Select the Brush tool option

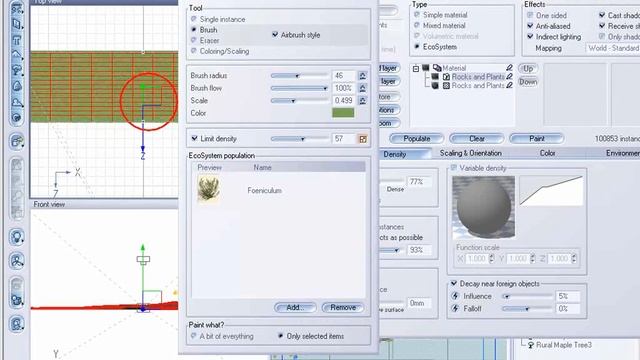[x=194, y=30]
